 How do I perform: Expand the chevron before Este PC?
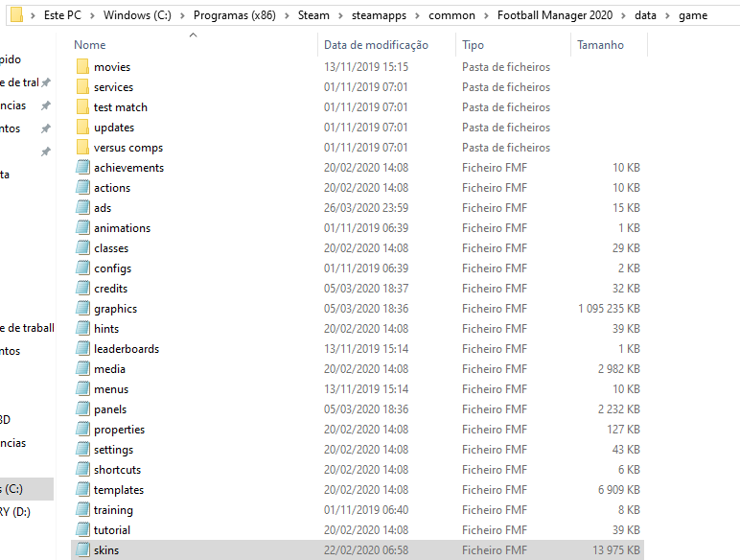point(33,15)
